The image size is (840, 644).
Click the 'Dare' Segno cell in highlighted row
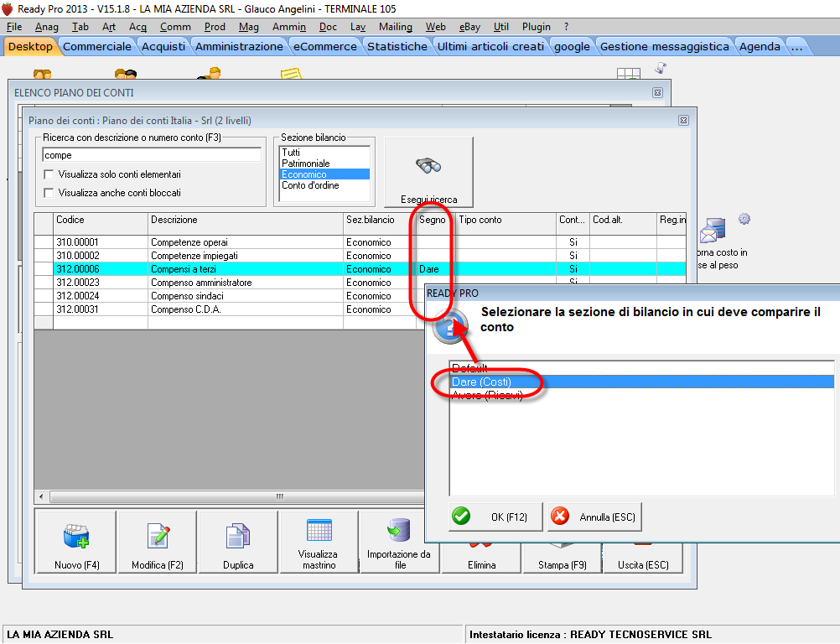point(436,269)
